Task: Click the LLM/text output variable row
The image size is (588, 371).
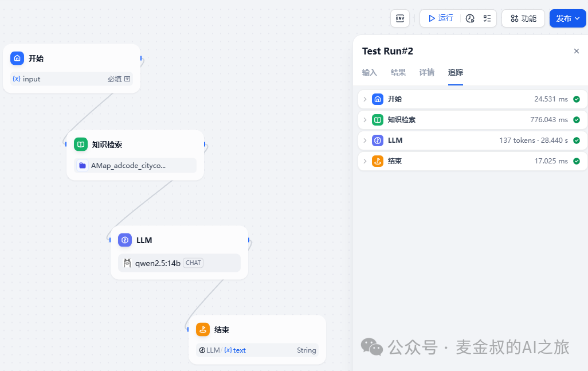Action: 257,350
